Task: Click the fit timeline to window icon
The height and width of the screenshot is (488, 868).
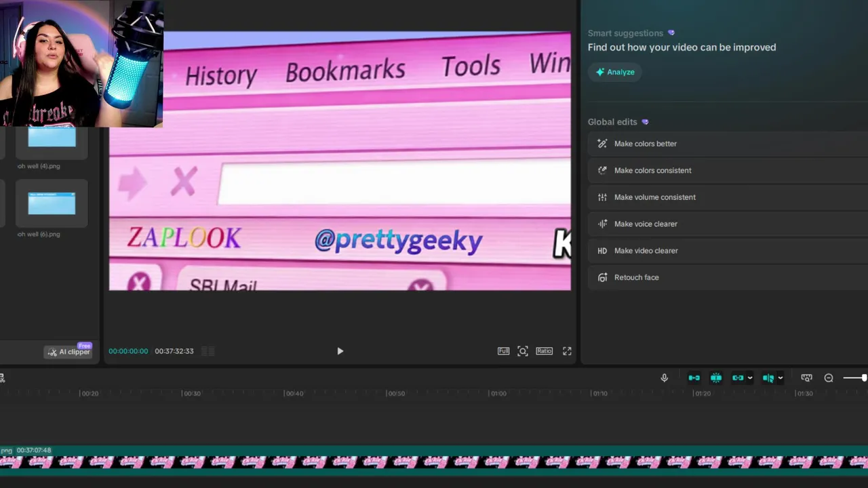Action: pyautogui.click(x=806, y=378)
